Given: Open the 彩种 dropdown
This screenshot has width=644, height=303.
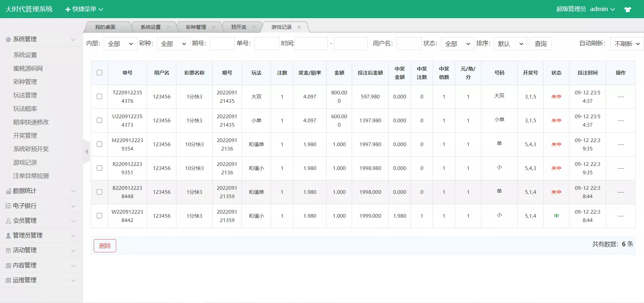Looking at the screenshot, I should pyautogui.click(x=173, y=43).
